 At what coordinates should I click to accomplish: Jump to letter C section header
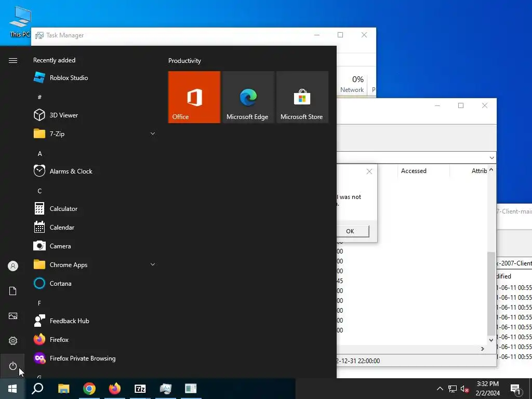click(x=39, y=191)
